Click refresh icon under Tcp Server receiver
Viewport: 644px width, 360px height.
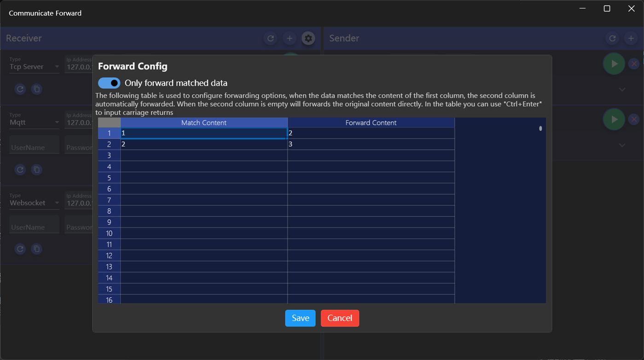tap(20, 89)
